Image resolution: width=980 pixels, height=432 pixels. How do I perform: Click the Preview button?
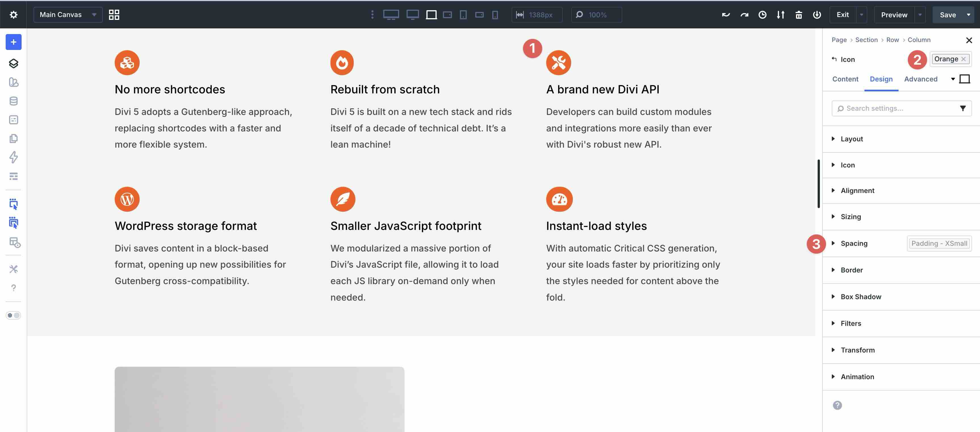click(894, 15)
